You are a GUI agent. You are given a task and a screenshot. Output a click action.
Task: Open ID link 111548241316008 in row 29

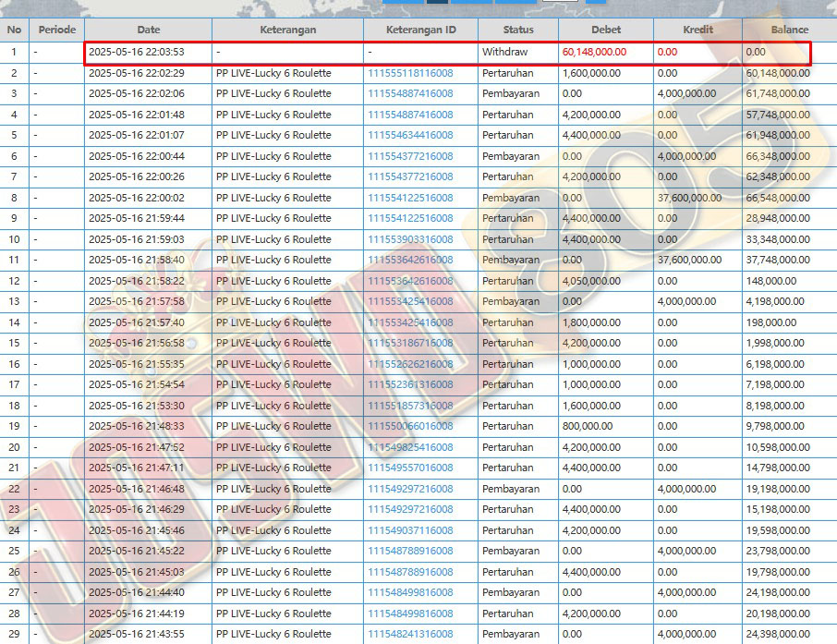tap(410, 634)
